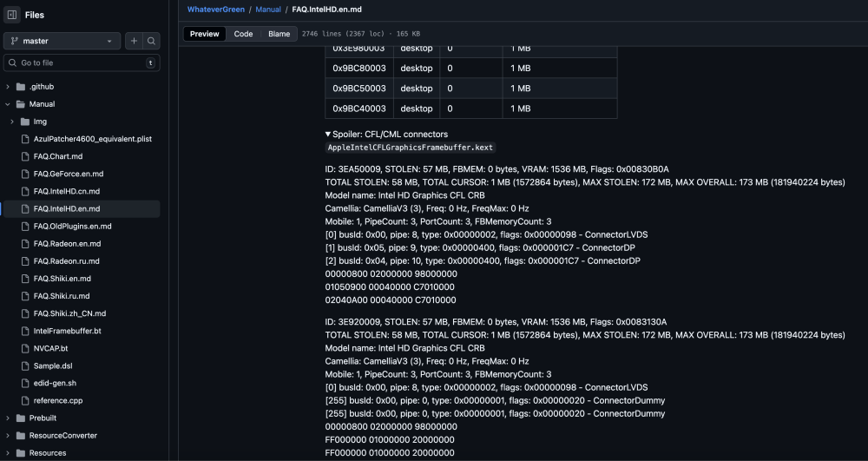
Task: Click file icon next to reference.cpp
Action: pyautogui.click(x=25, y=401)
